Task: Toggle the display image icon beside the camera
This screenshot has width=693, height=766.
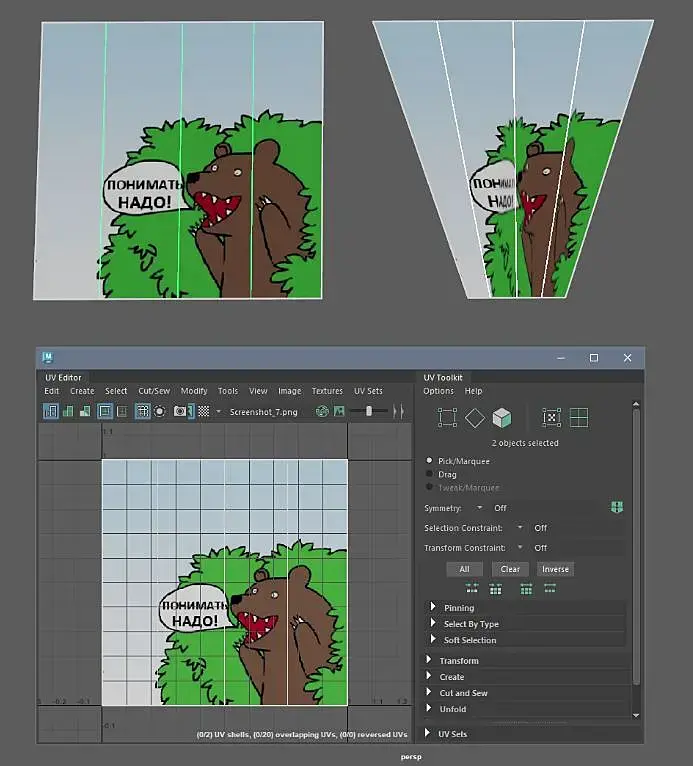Action: 191,411
